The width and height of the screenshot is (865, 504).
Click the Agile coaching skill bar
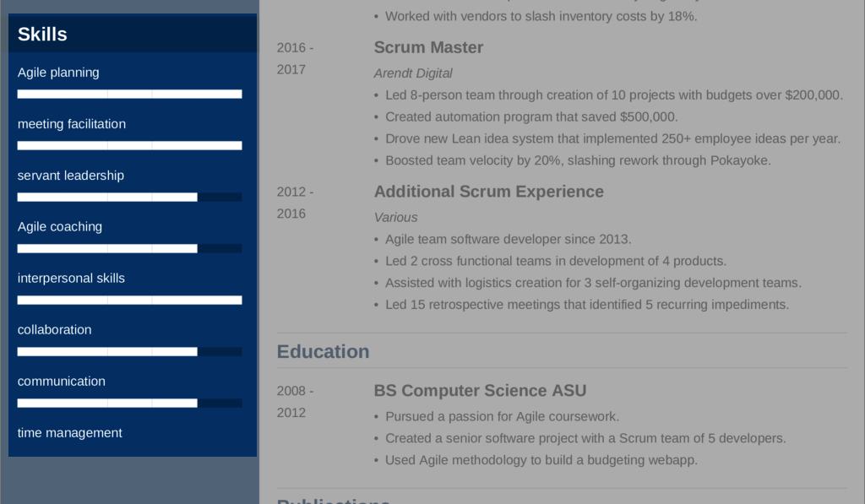point(129,249)
